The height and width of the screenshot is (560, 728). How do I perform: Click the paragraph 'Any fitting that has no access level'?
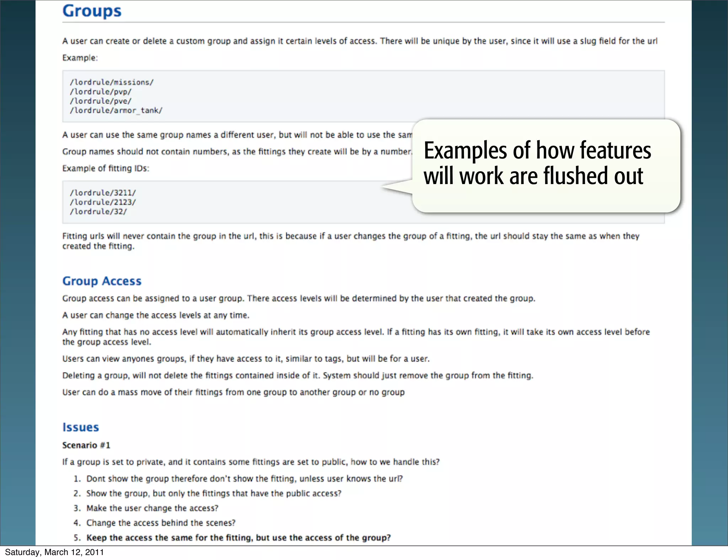pos(356,337)
